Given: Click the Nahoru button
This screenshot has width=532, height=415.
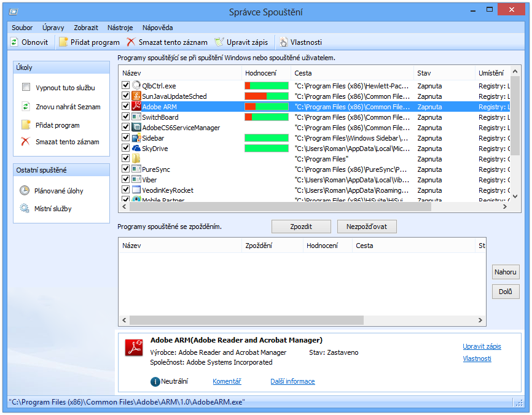Looking at the screenshot, I should tap(506, 272).
